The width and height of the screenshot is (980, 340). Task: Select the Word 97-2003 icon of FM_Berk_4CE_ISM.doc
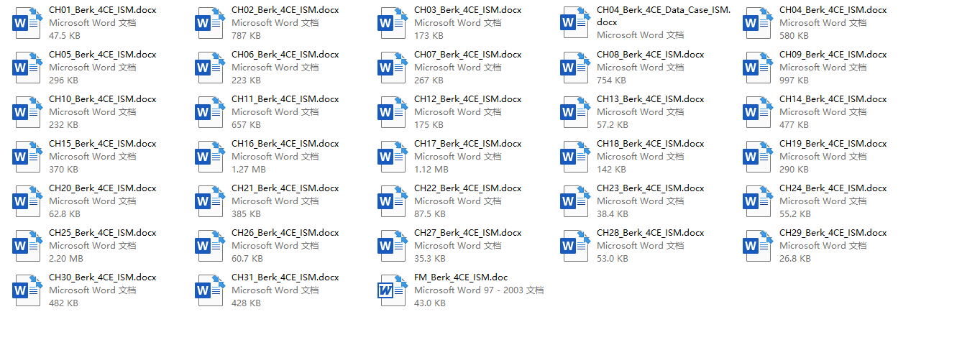tap(393, 290)
